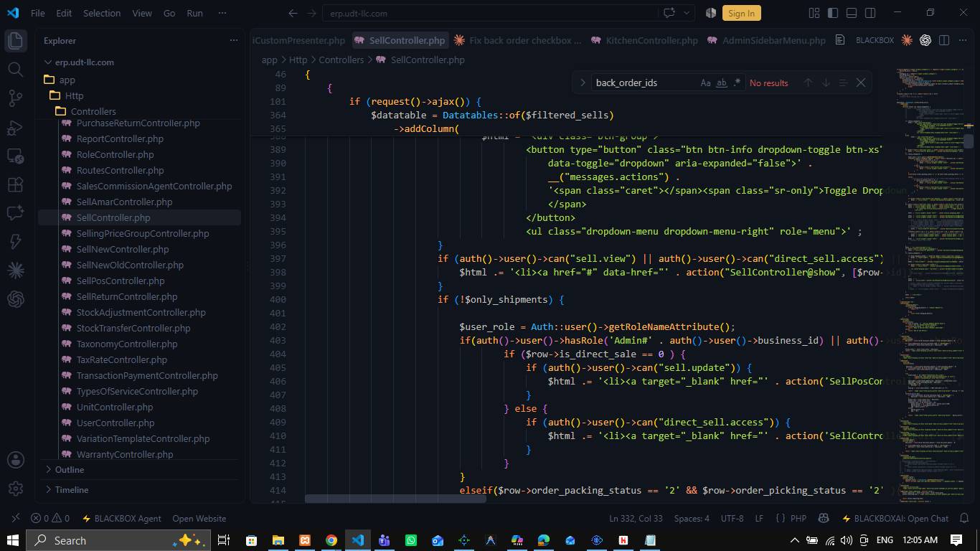The image size is (980, 551).
Task: Click the horizontal editor scrollbar
Action: (395, 499)
